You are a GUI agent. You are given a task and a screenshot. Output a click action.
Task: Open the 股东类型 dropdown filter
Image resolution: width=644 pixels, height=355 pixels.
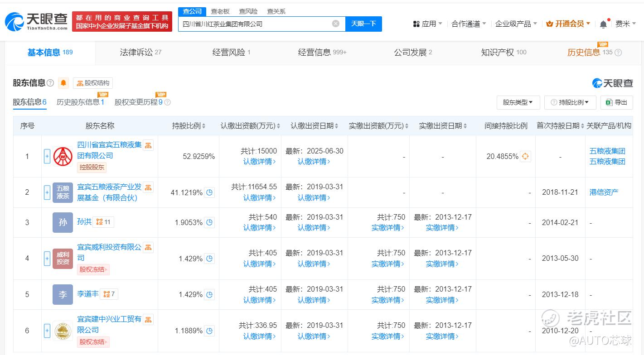point(518,102)
